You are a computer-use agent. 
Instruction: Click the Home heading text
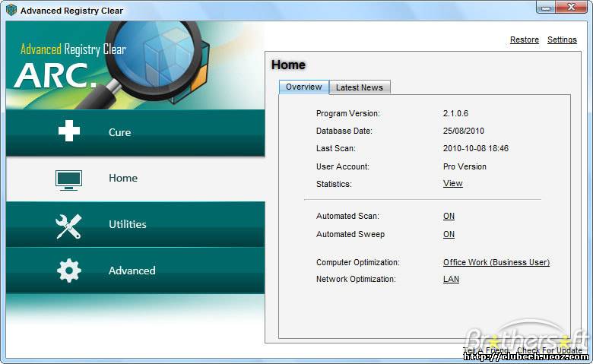288,65
